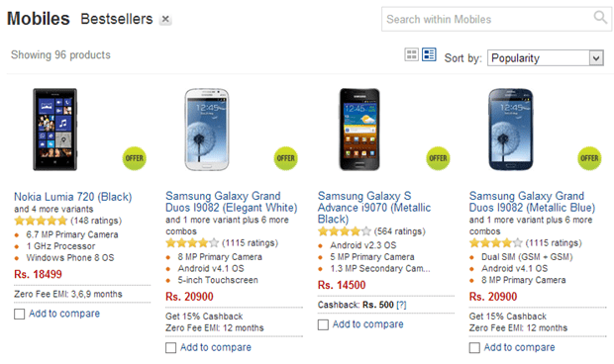Check Add to compare for Galaxy Grand Metallic Blue
This screenshot has height=364, width=614.
pyautogui.click(x=474, y=348)
